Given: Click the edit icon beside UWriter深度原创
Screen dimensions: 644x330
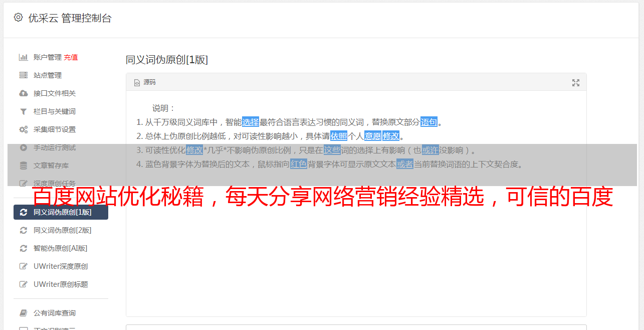Looking at the screenshot, I should point(23,266).
